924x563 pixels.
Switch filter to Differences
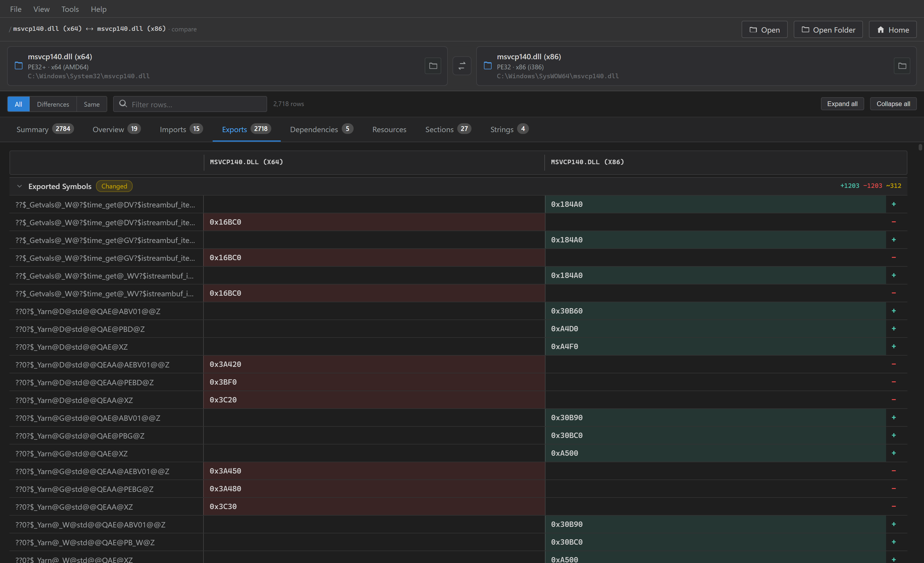coord(53,104)
